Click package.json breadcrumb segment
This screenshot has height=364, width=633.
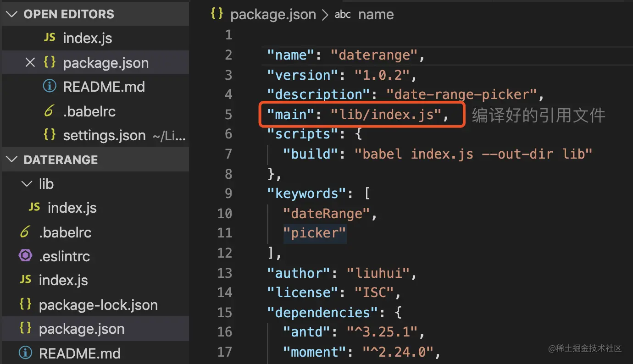273,15
